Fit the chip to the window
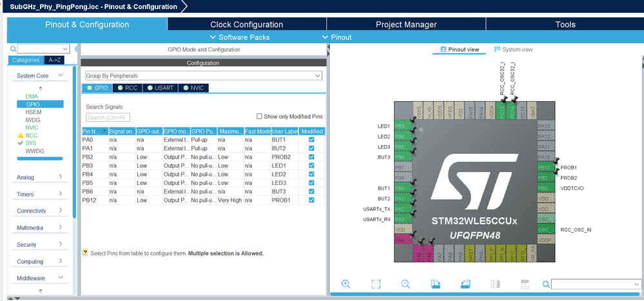 tap(376, 284)
